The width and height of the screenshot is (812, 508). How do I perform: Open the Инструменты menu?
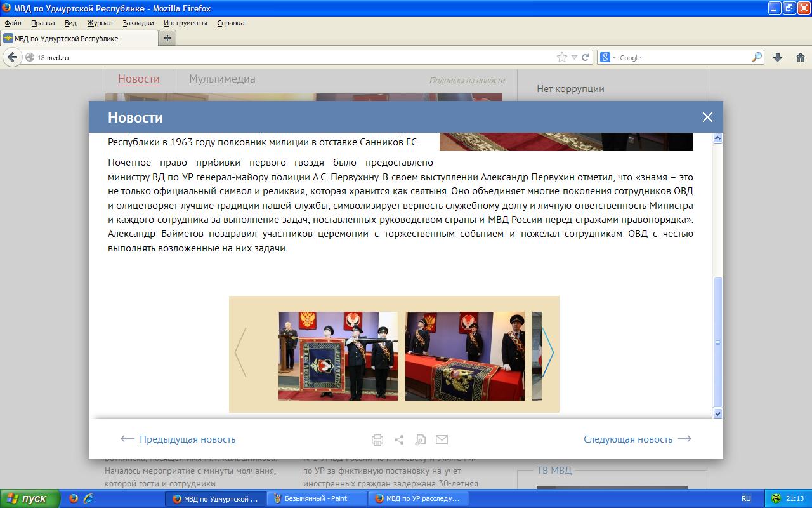pyautogui.click(x=185, y=23)
